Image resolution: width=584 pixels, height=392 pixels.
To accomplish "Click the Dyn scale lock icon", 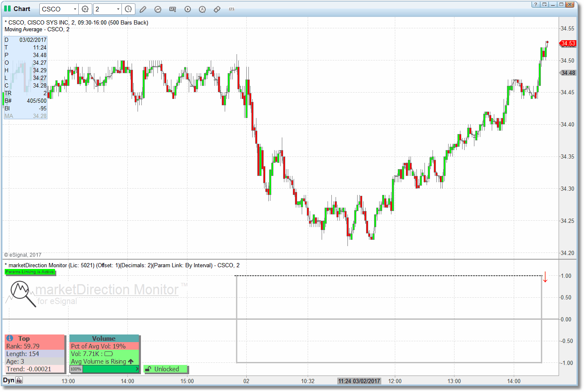I will (19, 380).
